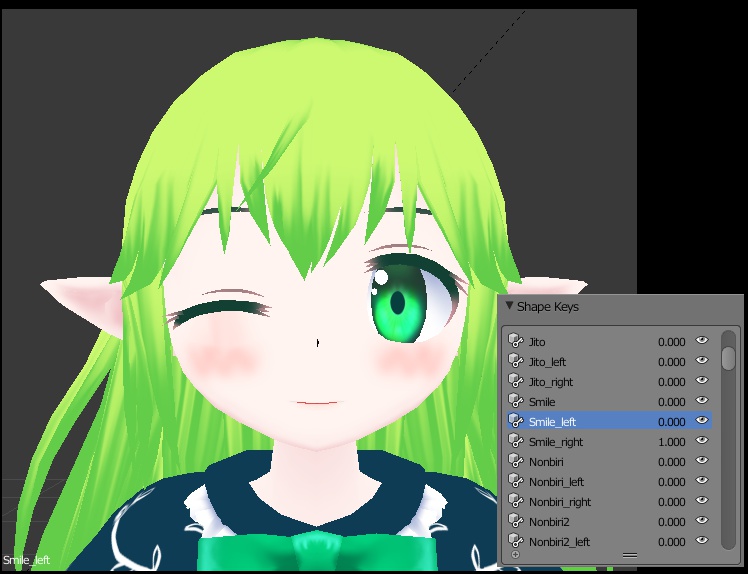Click the shape key icon beside Jito_left
The width and height of the screenshot is (748, 574).
coord(516,362)
